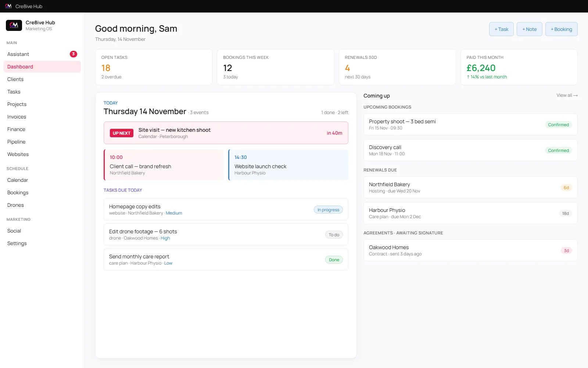
Task: Open Harbour Physio care plan renewal
Action: tap(470, 213)
